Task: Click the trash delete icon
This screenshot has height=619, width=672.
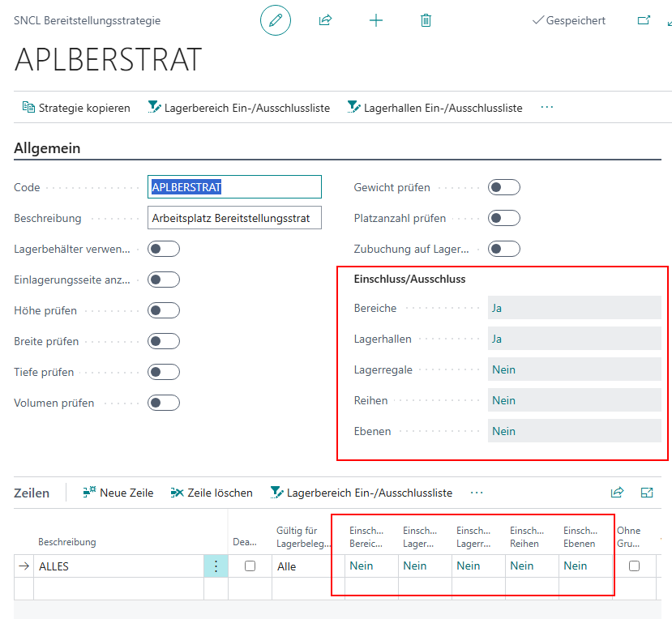Action: (426, 21)
